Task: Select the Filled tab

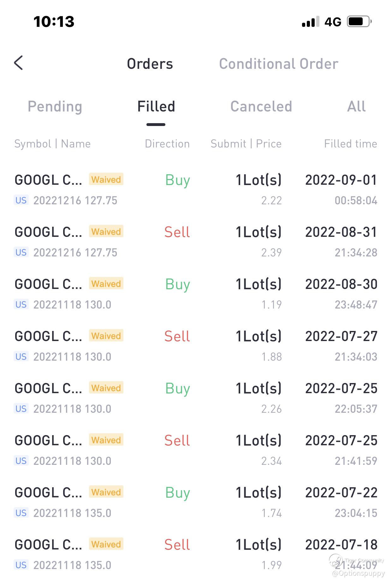Action: (156, 106)
